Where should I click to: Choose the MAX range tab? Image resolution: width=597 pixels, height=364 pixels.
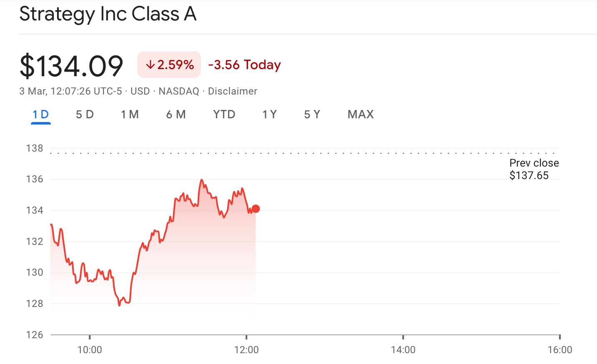click(x=361, y=115)
